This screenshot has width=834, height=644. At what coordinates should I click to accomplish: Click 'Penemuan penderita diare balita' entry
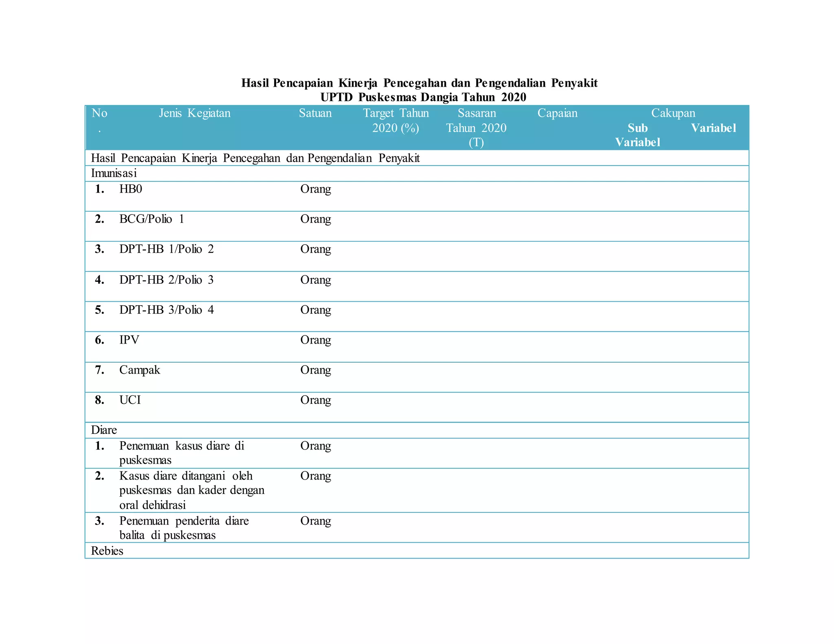click(x=184, y=528)
